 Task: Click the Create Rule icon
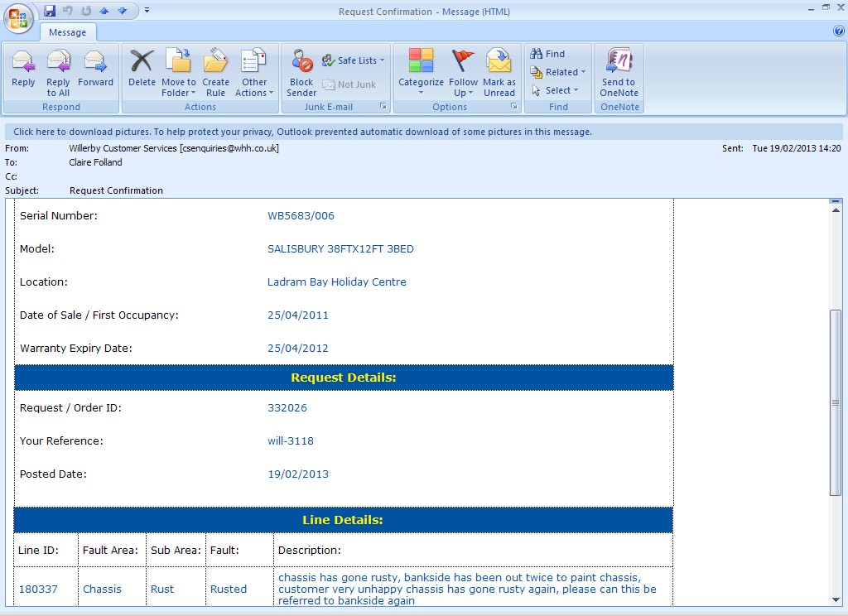tap(215, 70)
